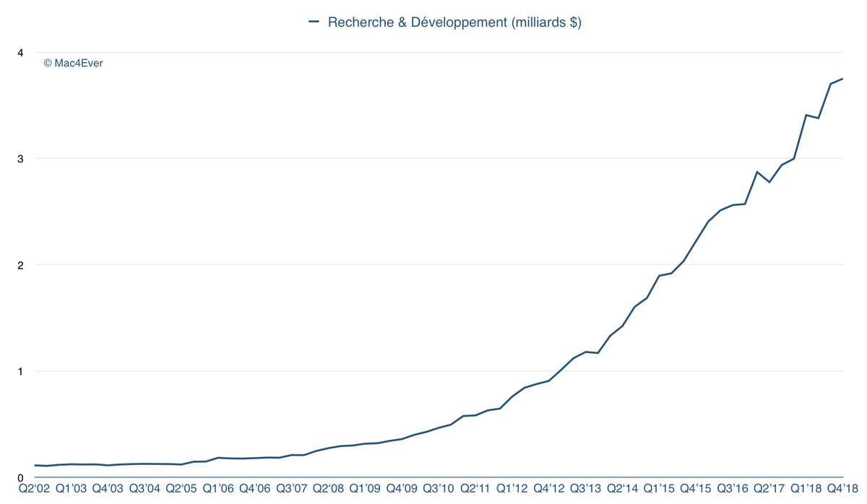867x504 pixels.
Task: Click the Q3'13 x-axis label
Action: tap(586, 489)
